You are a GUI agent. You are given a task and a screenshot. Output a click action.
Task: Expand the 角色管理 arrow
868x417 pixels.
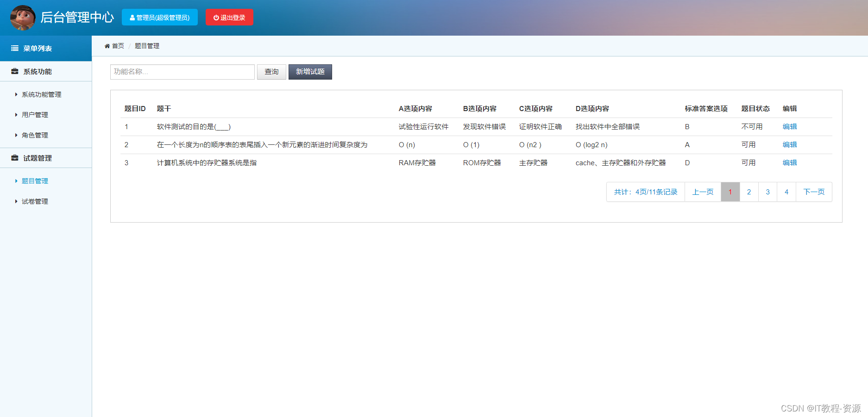[x=16, y=135]
